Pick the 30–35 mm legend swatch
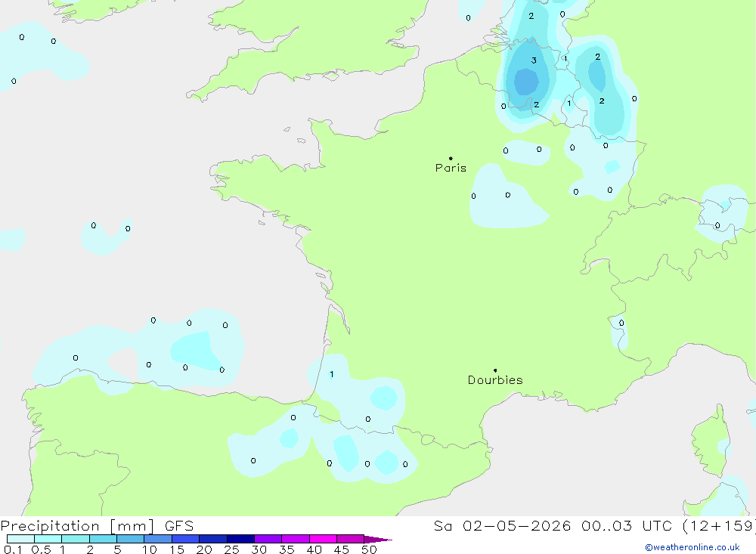Image resolution: width=756 pixels, height=554 pixels. click(268, 539)
